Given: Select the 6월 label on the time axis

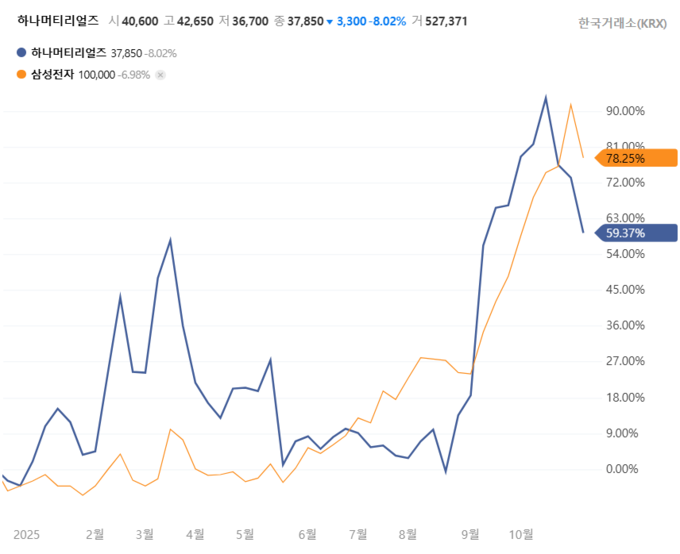Looking at the screenshot, I should (306, 534).
